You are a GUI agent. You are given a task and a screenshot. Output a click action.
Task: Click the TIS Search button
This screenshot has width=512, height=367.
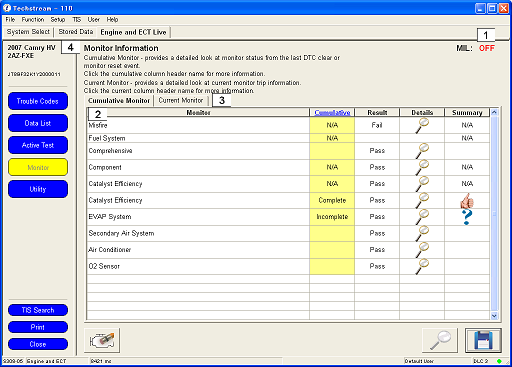38,310
